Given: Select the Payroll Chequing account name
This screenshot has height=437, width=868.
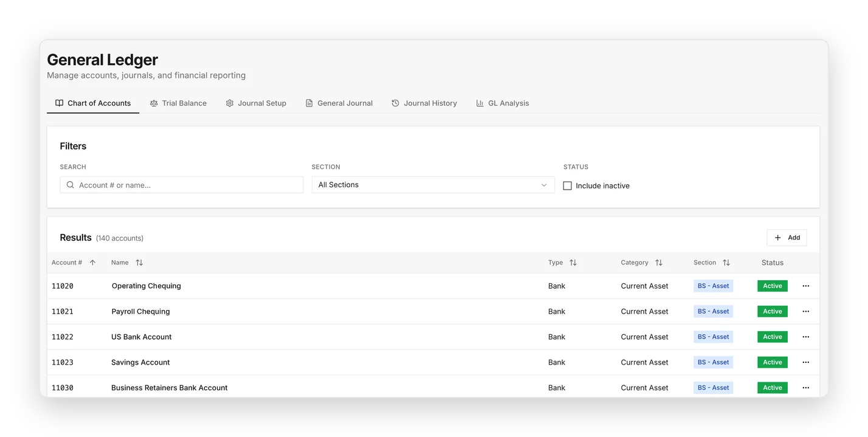Looking at the screenshot, I should [x=140, y=311].
